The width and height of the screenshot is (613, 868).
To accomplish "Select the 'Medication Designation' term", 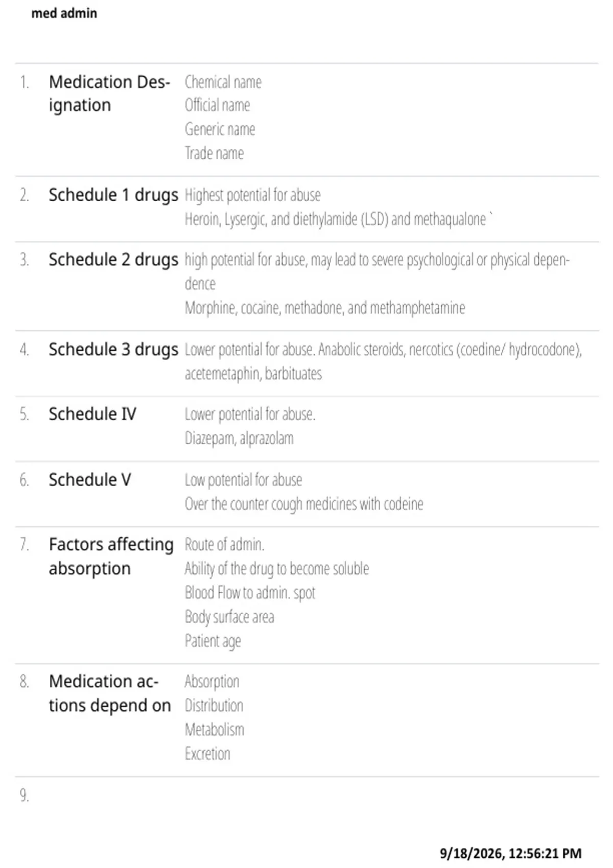I will tap(109, 93).
